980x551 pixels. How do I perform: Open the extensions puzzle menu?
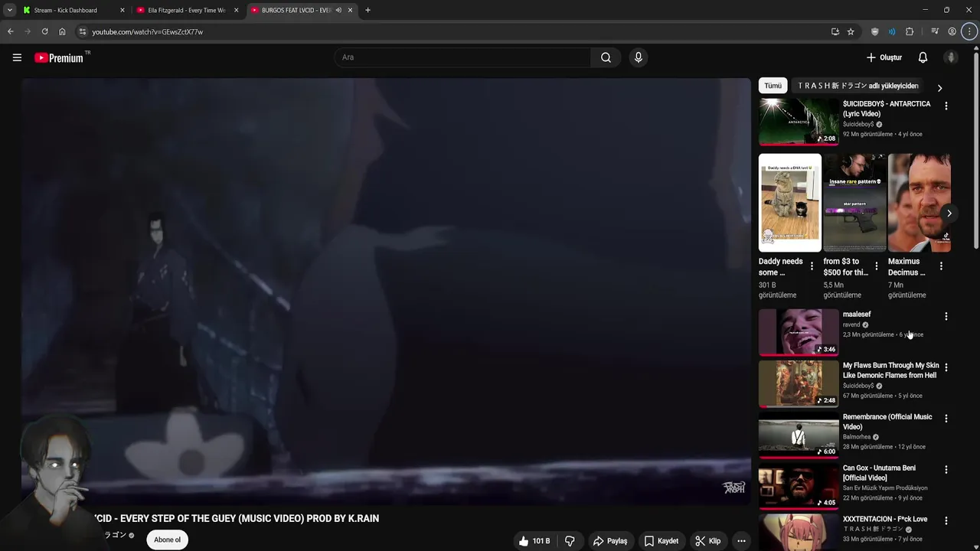tap(910, 31)
